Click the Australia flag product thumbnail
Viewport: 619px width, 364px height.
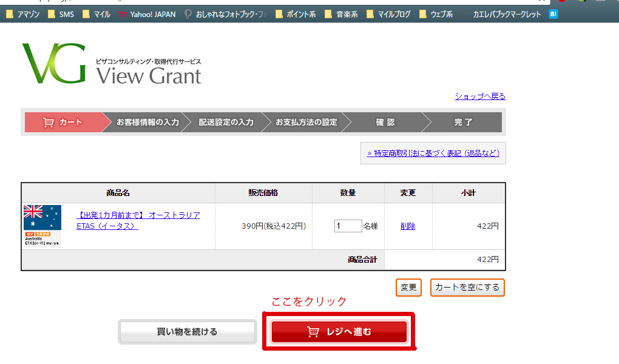(42, 226)
